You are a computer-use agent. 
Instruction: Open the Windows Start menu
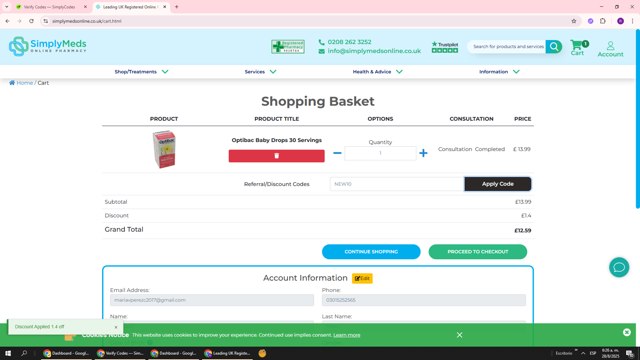click(8, 353)
